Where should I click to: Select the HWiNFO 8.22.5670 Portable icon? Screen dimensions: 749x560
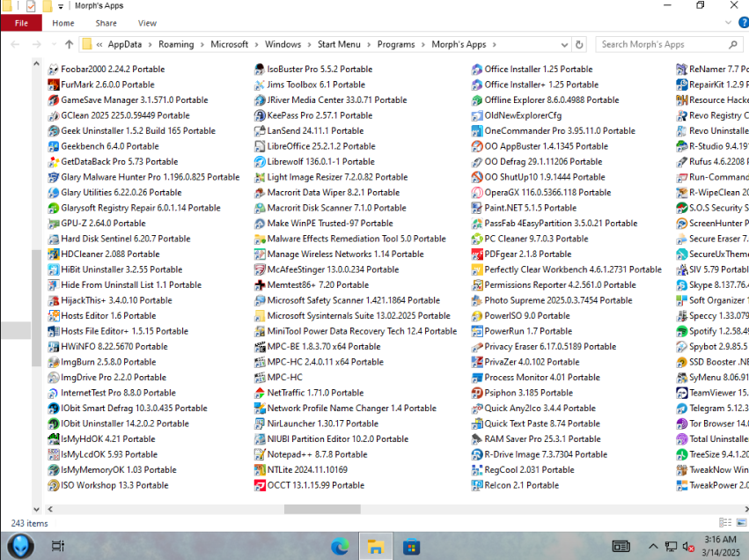tap(54, 346)
